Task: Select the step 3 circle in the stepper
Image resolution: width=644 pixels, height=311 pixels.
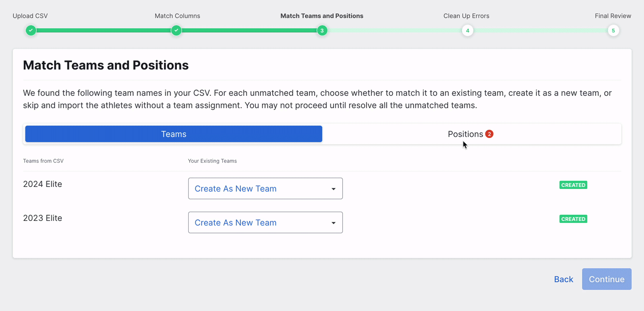Action: [322, 30]
